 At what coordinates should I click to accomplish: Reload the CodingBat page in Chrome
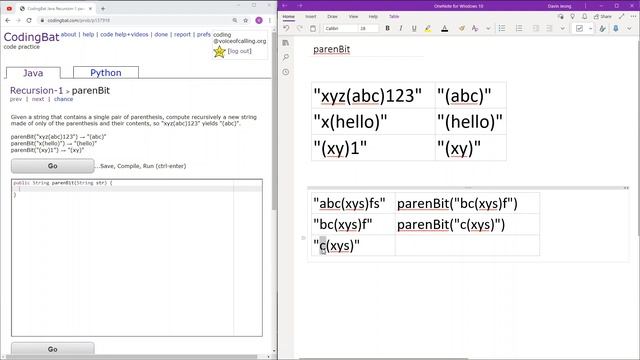(29, 20)
